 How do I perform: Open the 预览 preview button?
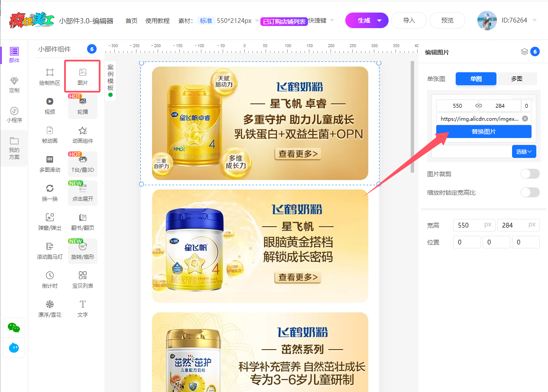(x=447, y=20)
